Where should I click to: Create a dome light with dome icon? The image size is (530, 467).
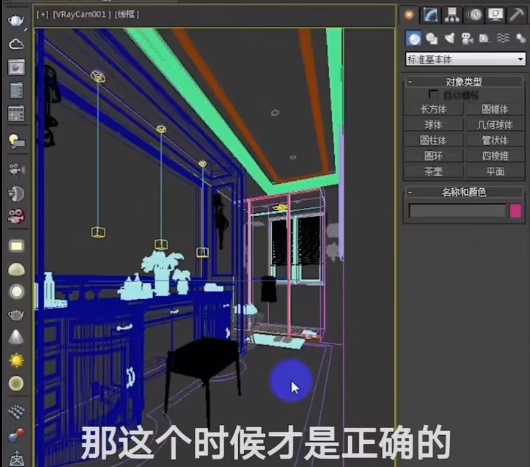click(x=16, y=269)
